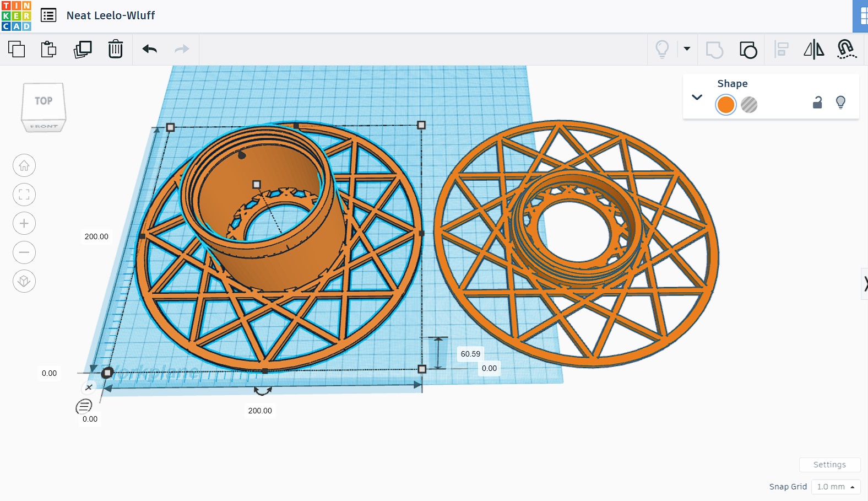868x501 pixels.
Task: Select the Hole striped swatch
Action: pos(749,105)
